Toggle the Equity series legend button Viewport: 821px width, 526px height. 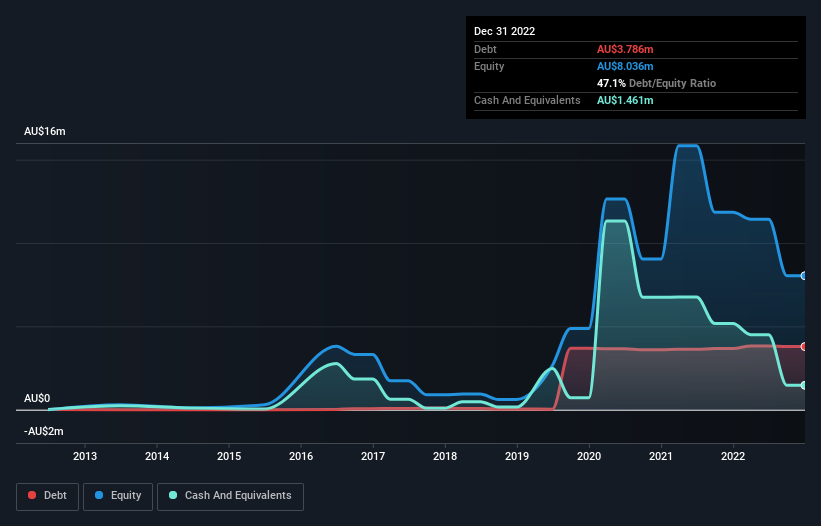pyautogui.click(x=118, y=496)
